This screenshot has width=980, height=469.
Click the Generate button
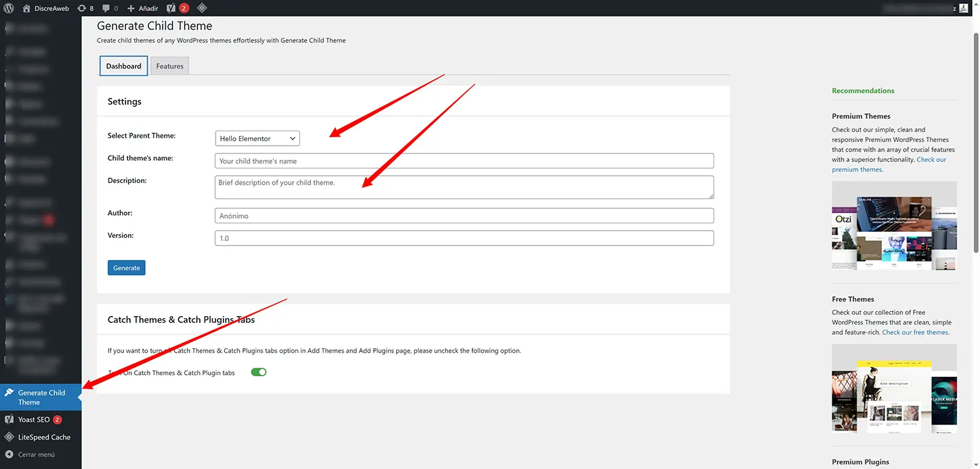click(126, 267)
